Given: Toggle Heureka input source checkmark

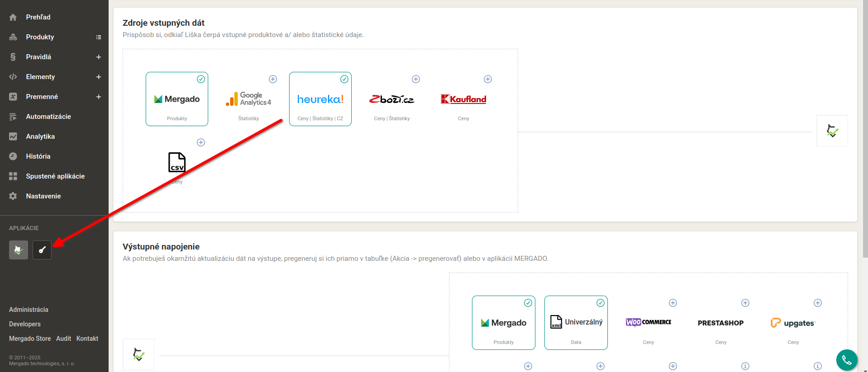Looking at the screenshot, I should 344,79.
